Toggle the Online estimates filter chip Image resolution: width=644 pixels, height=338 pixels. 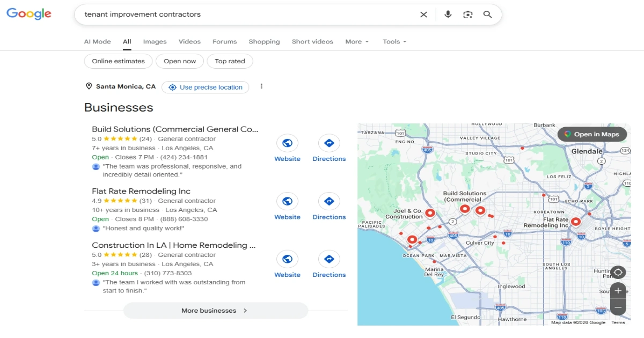click(118, 61)
